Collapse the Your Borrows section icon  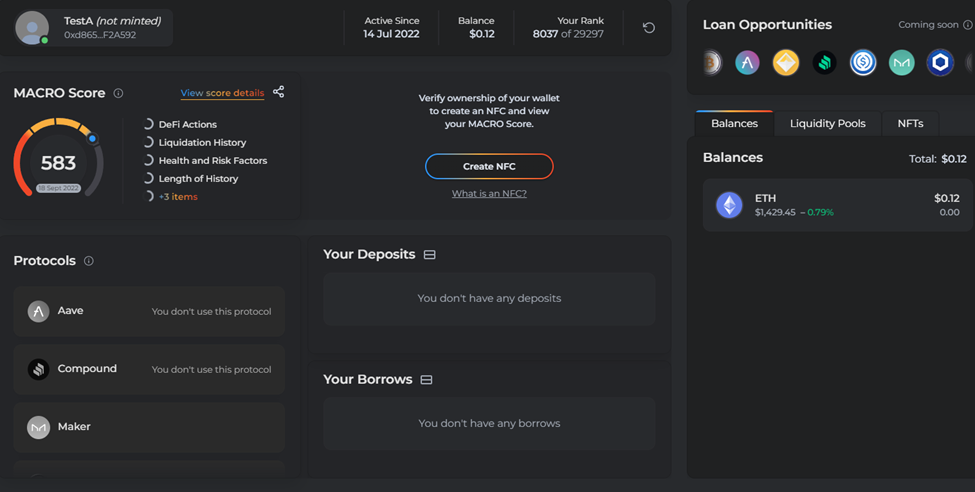coord(427,379)
